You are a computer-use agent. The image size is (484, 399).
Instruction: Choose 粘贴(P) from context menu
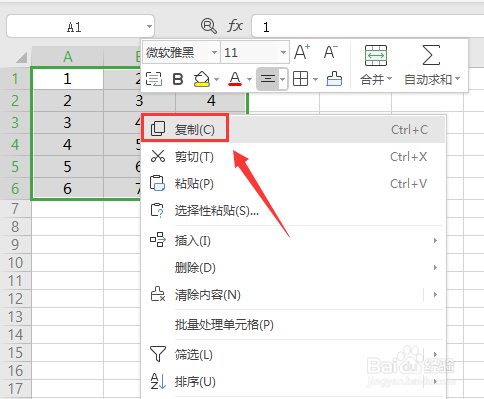tap(293, 183)
